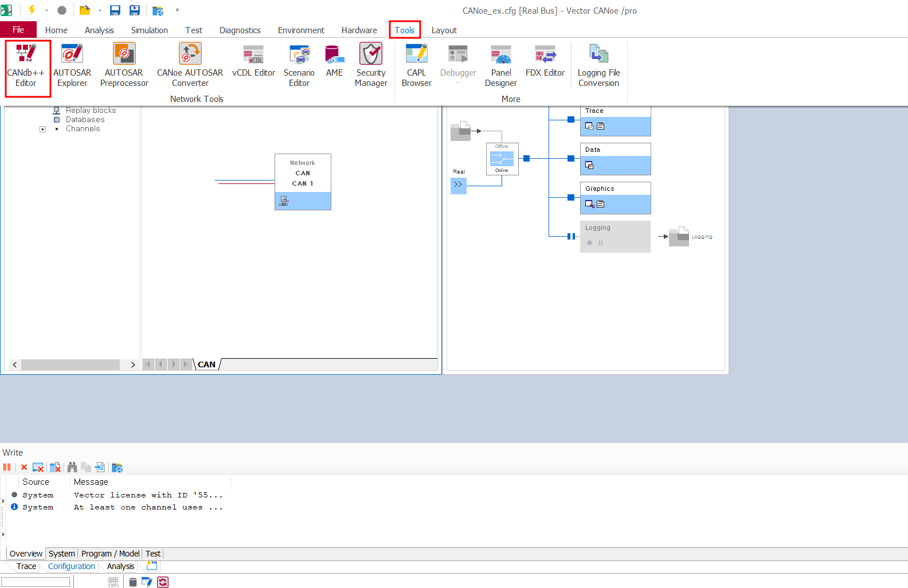Open the Debugger dropdown arrow
Screen dimensions: 908x588
458,83
